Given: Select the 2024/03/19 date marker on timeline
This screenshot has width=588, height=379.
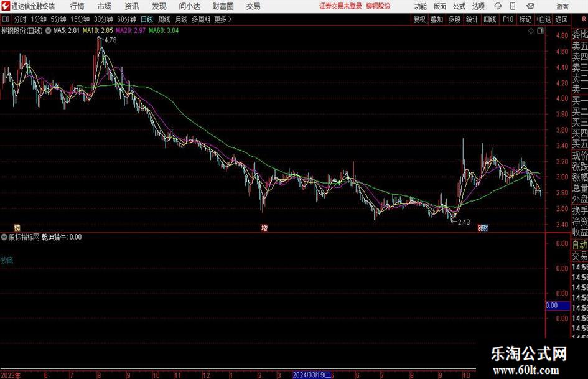Looking at the screenshot, I should point(312,375).
